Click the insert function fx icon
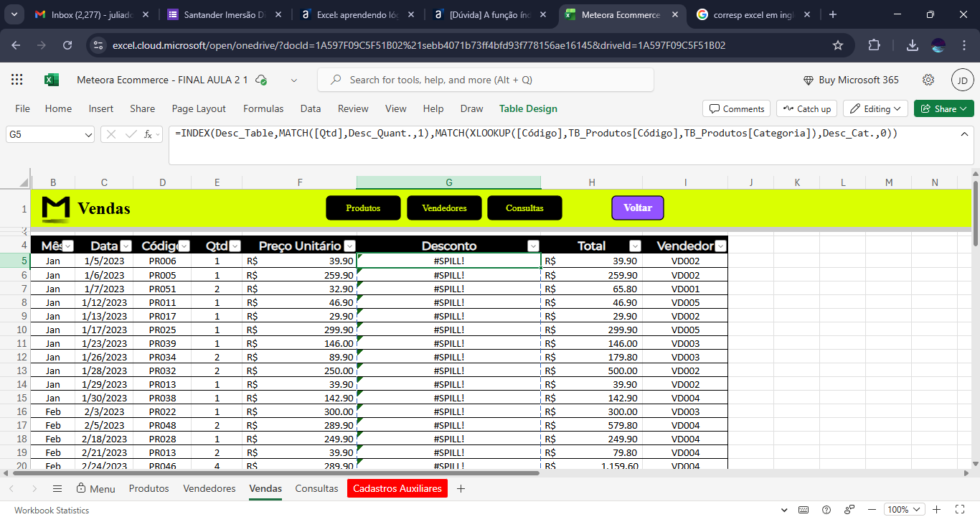Viewport: 980px width, 517px height. pyautogui.click(x=149, y=134)
